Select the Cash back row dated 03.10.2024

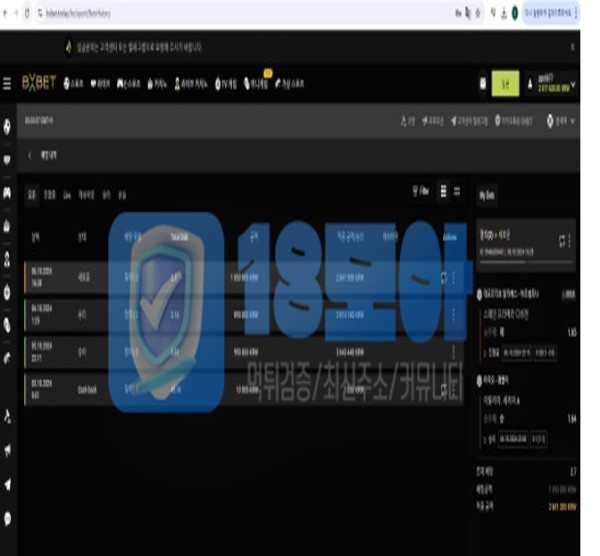tap(244, 390)
